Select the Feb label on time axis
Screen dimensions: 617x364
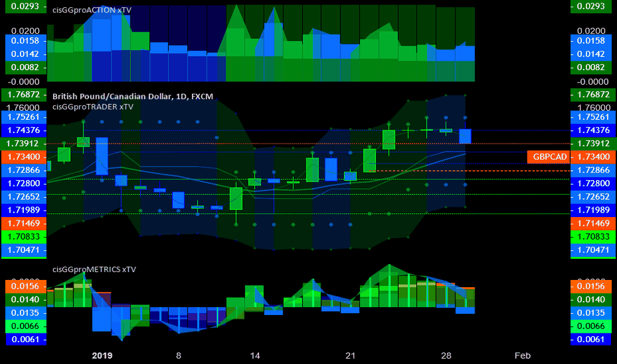pyautogui.click(x=522, y=356)
